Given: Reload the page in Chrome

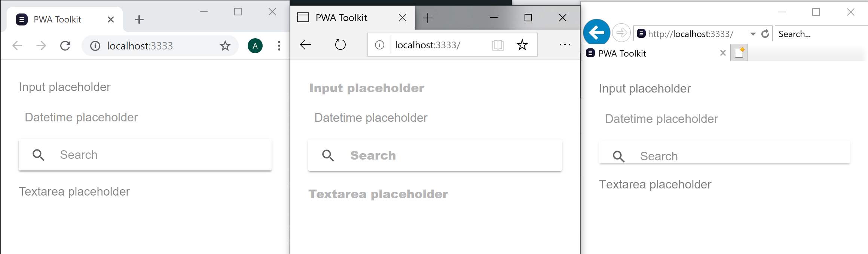Looking at the screenshot, I should (x=65, y=46).
